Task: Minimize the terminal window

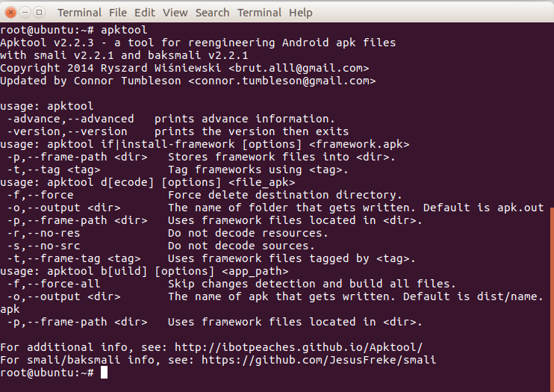Action: pos(25,13)
